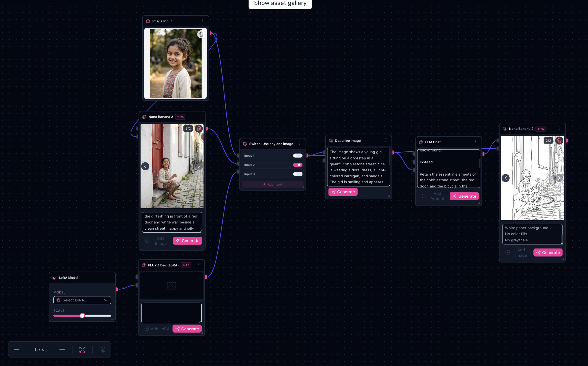Click the Describe Image output text
Screen dimensions: 588x366
358,167
